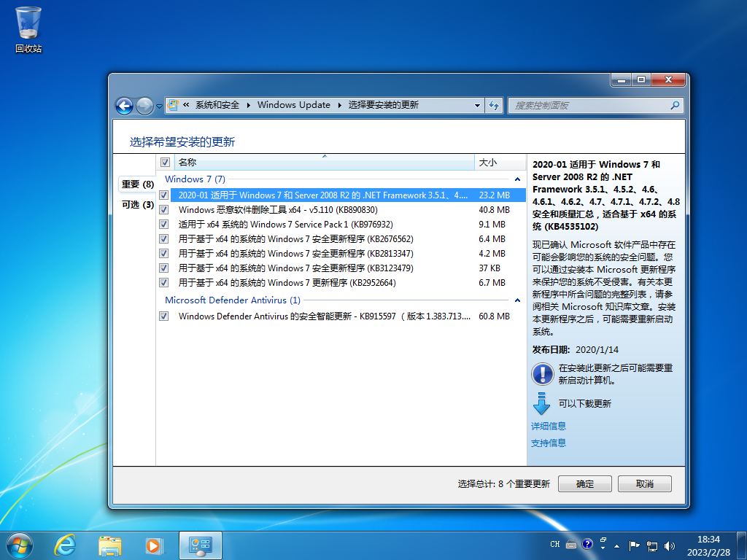The image size is (747, 560).
Task: Click the CH language indicator
Action: point(555,544)
